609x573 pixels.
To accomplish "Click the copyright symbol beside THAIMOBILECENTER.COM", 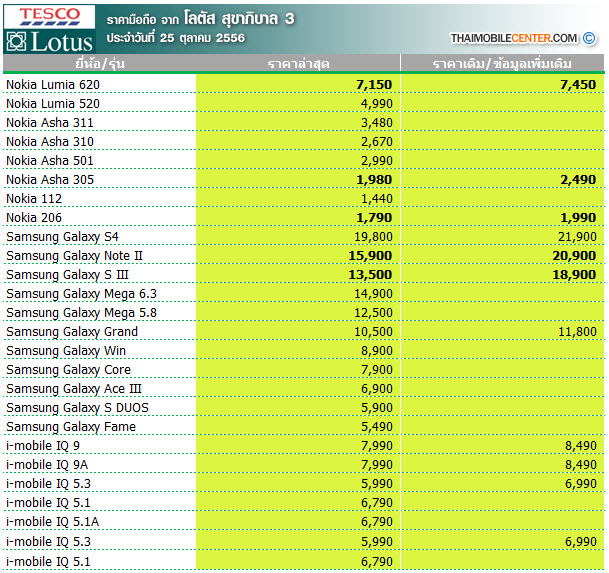I will [x=589, y=38].
